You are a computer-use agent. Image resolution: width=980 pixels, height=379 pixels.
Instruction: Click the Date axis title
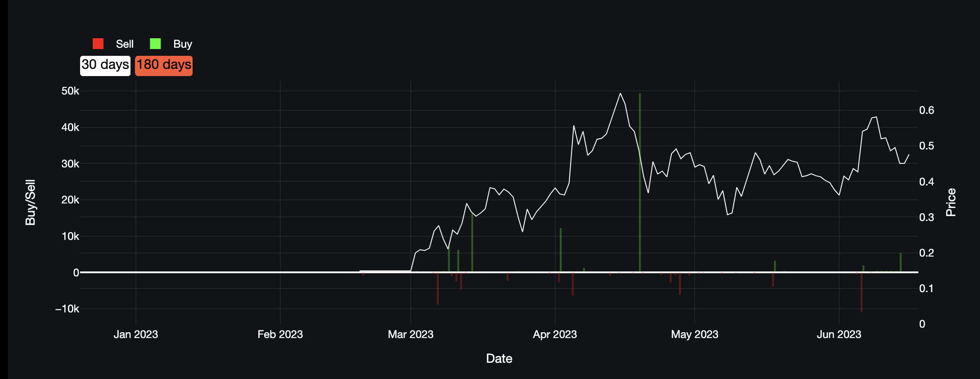pos(499,359)
